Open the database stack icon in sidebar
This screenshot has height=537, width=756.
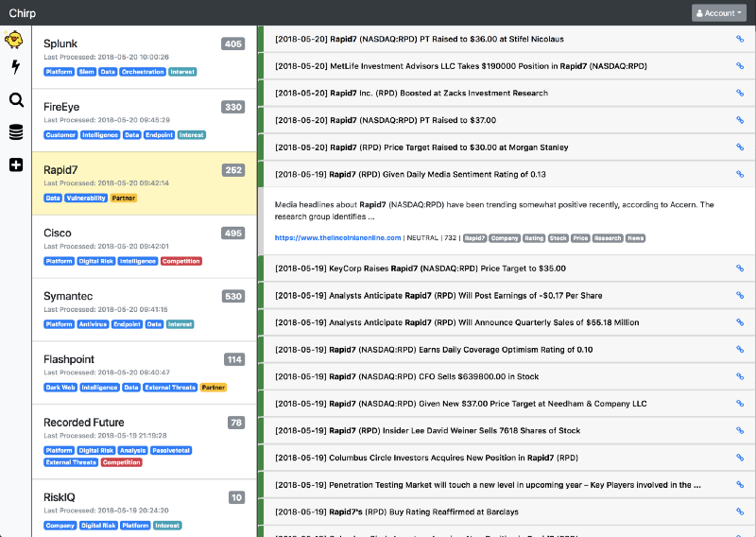coord(16,132)
